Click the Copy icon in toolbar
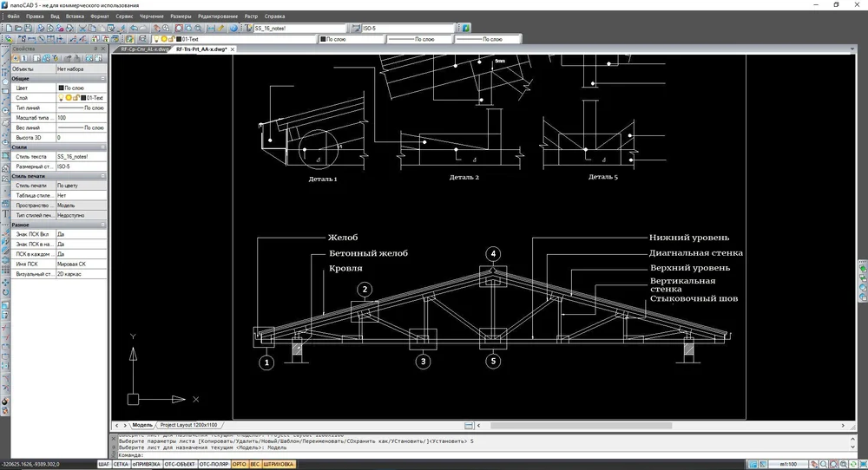The height and width of the screenshot is (470, 868). click(93, 28)
